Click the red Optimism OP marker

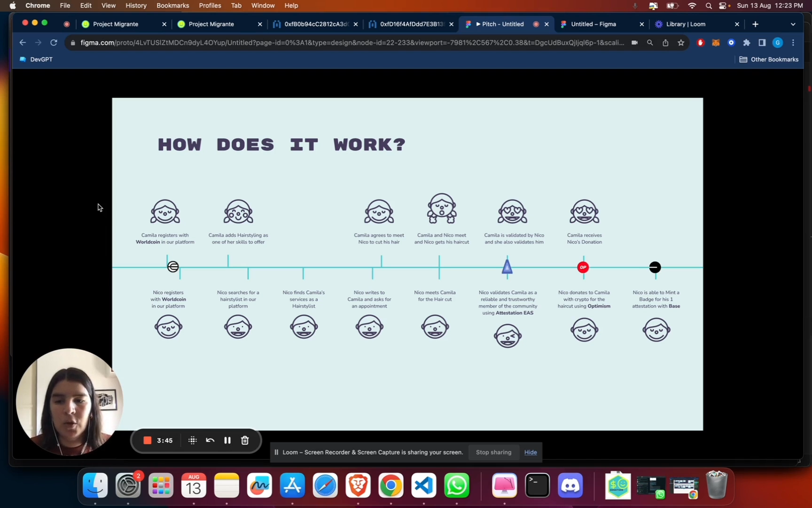(x=583, y=267)
